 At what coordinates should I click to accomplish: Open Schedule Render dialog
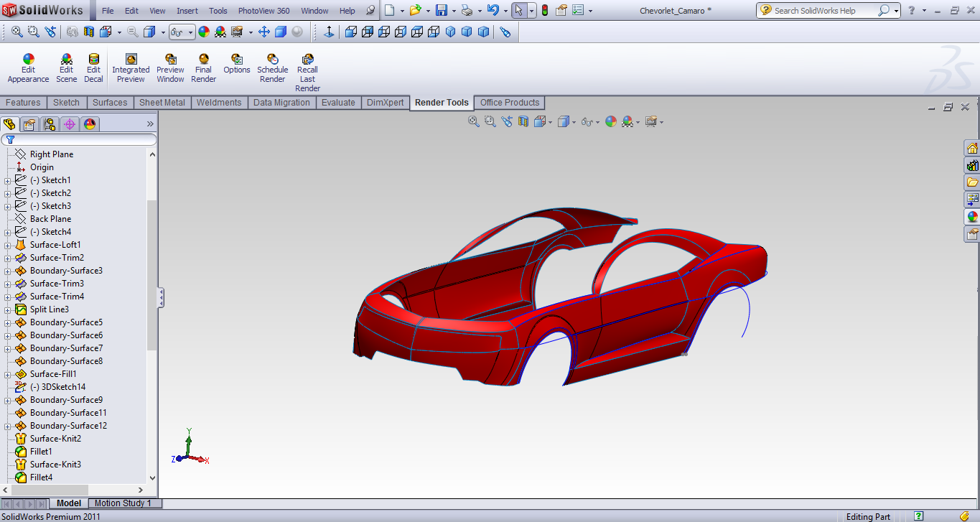273,69
